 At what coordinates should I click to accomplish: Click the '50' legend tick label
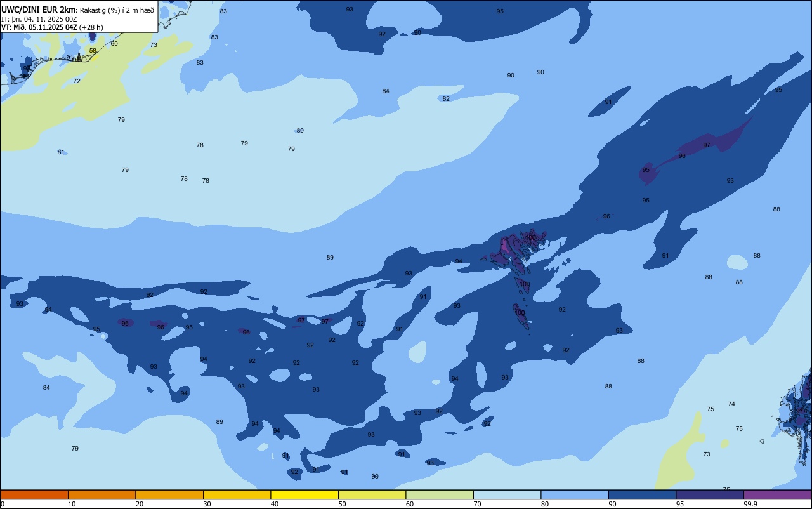pos(342,504)
